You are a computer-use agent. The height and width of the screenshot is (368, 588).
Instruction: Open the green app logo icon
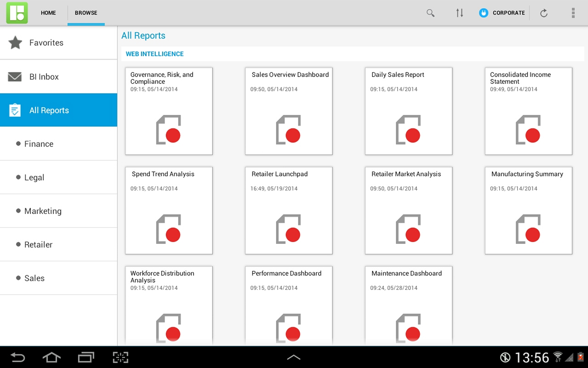[17, 13]
